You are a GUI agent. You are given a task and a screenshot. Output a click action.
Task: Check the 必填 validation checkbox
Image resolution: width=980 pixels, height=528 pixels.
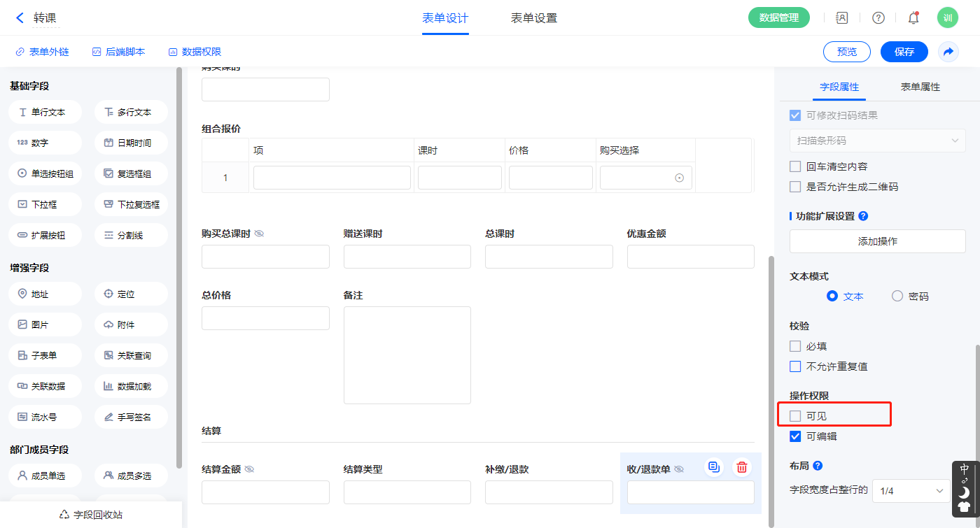795,346
